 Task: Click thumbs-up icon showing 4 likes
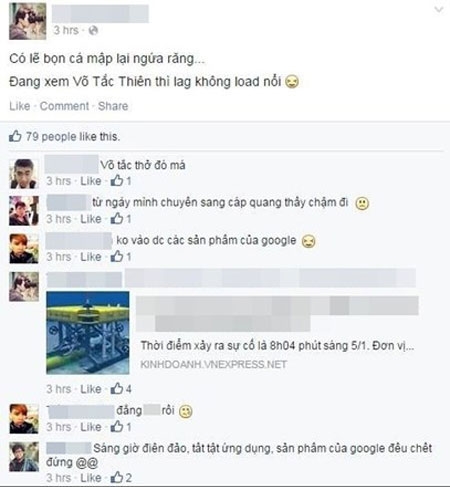(x=117, y=389)
